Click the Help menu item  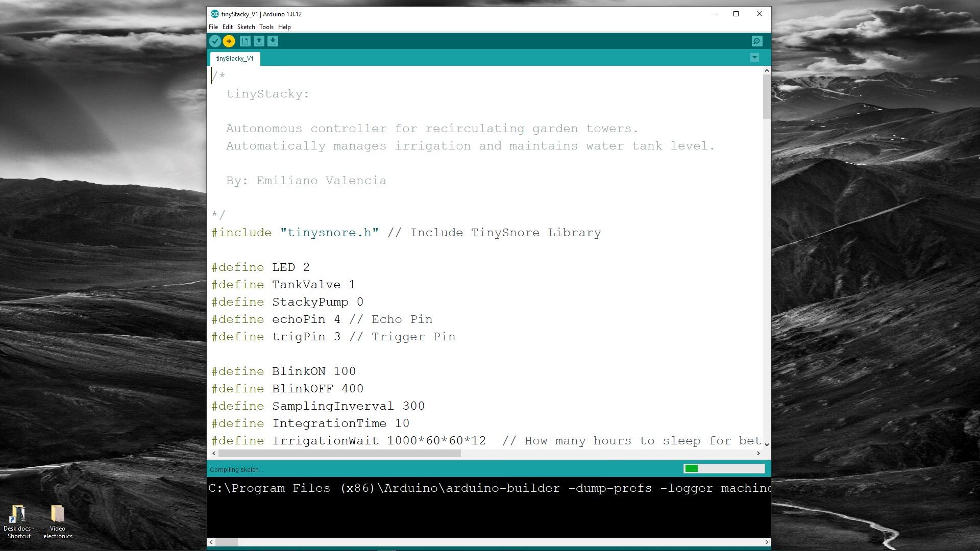(x=284, y=27)
